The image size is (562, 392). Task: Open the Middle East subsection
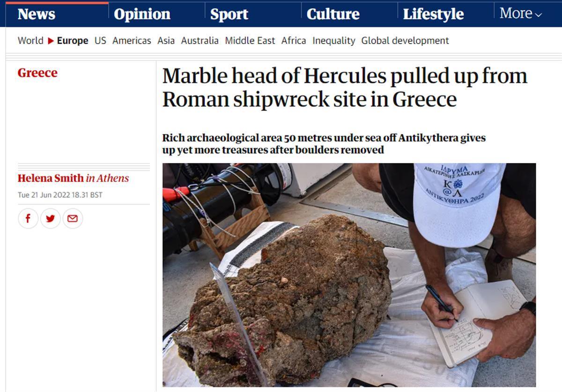(250, 41)
